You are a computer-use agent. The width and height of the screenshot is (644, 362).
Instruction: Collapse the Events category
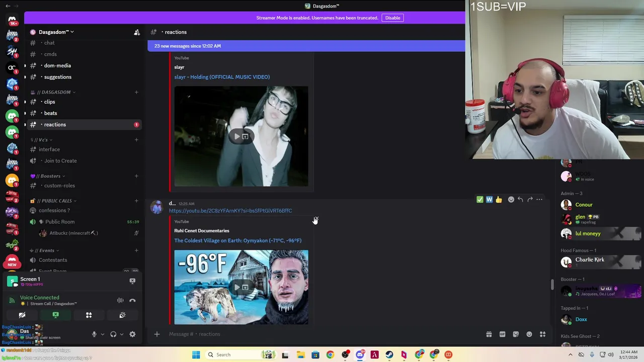(x=45, y=250)
